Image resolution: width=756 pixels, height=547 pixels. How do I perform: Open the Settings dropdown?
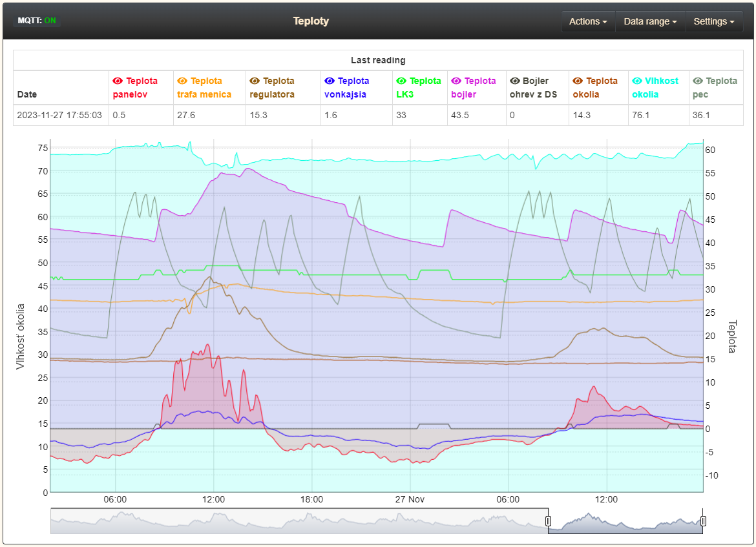713,21
